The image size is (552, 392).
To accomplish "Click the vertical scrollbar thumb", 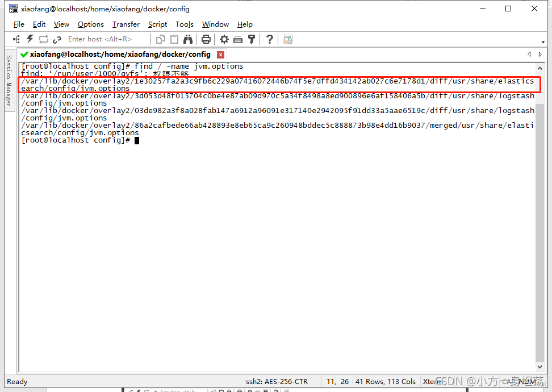I will coord(540,232).
